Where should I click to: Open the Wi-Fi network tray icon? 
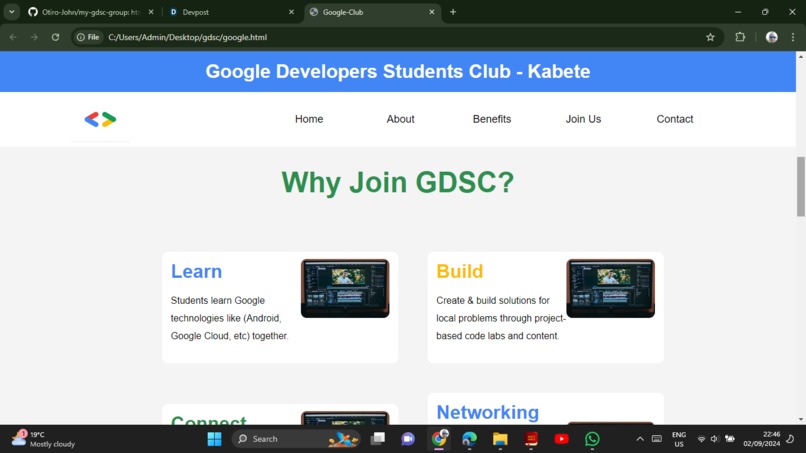[x=701, y=439]
